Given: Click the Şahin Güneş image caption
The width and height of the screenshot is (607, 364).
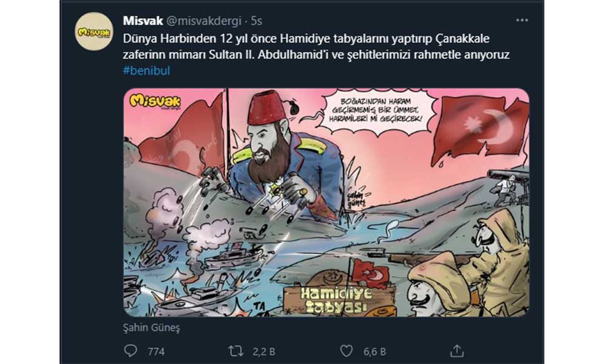Looking at the screenshot, I should tap(151, 328).
